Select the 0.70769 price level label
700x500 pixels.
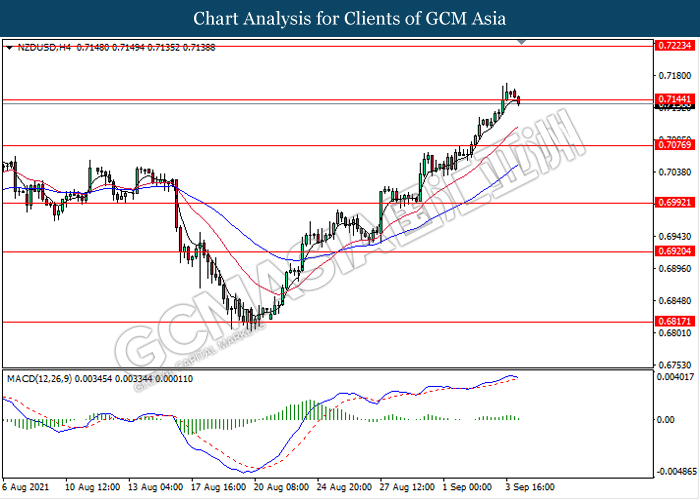(x=675, y=145)
